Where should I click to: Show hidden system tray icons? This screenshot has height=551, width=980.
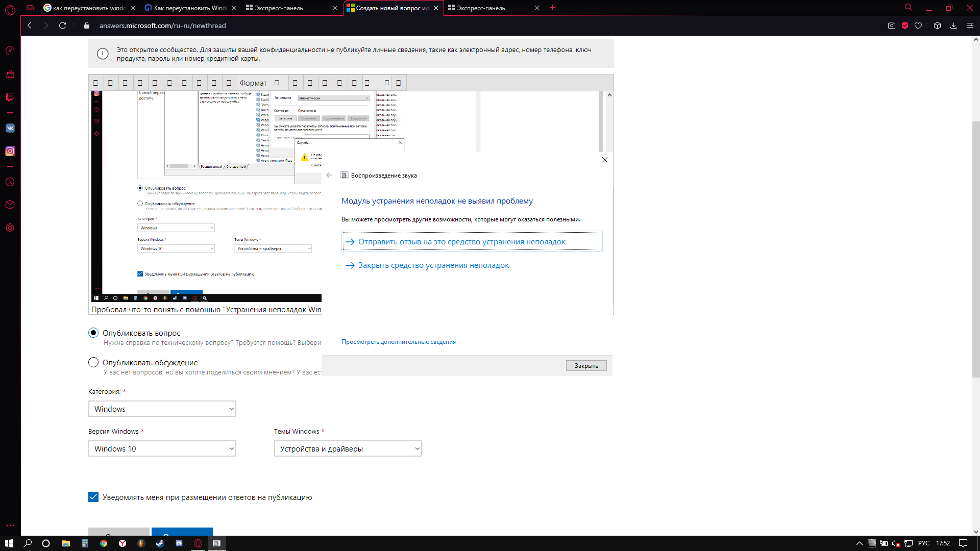[x=860, y=543]
